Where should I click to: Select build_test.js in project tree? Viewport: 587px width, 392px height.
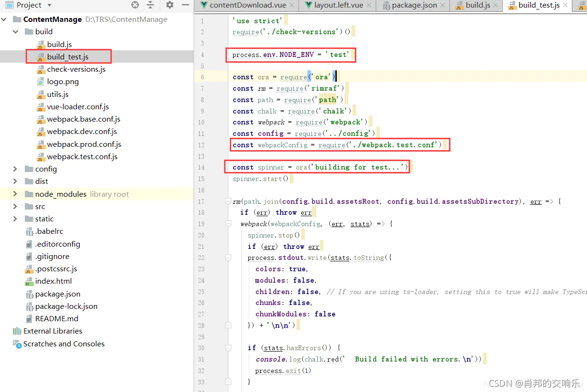click(x=68, y=57)
